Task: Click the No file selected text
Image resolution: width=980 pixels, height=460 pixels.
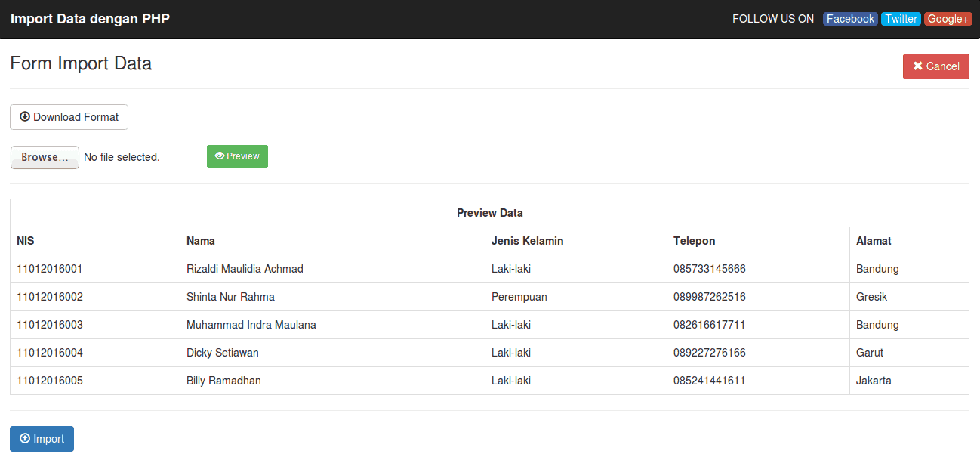Action: [122, 157]
